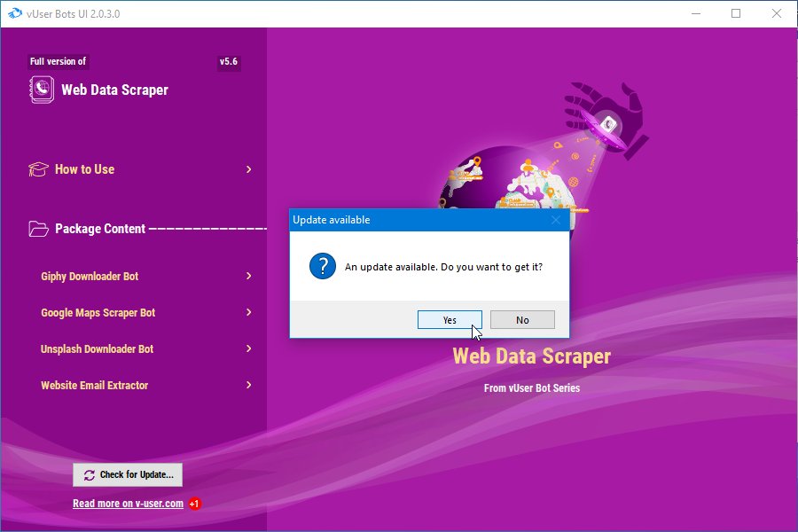This screenshot has height=532, width=798.
Task: Click the Full version of label
Action: tap(58, 61)
